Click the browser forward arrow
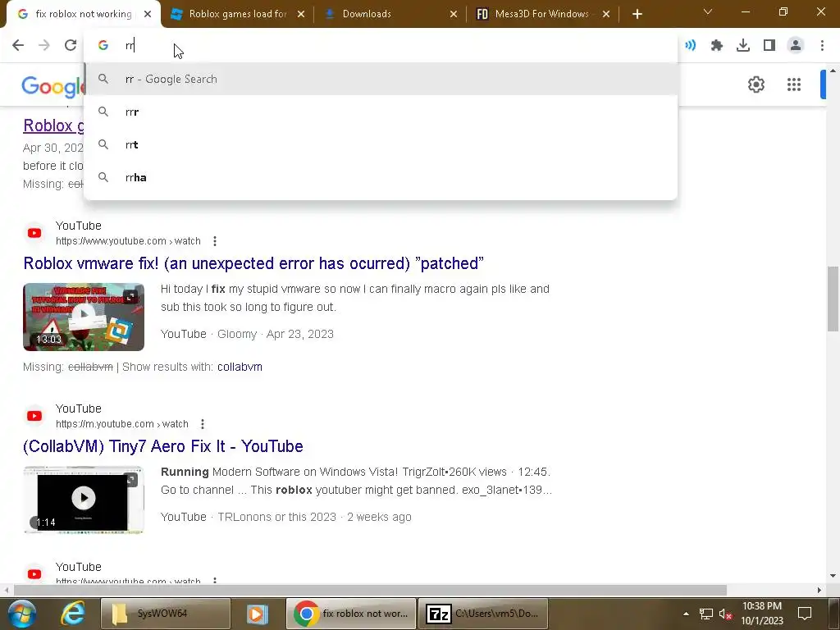The image size is (840, 630). pos(44,46)
